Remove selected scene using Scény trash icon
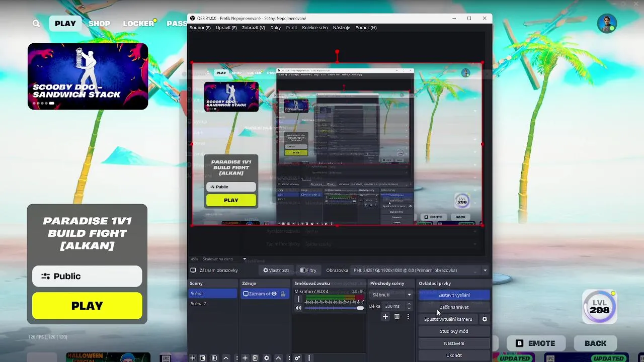Image resolution: width=644 pixels, height=362 pixels. (x=203, y=358)
